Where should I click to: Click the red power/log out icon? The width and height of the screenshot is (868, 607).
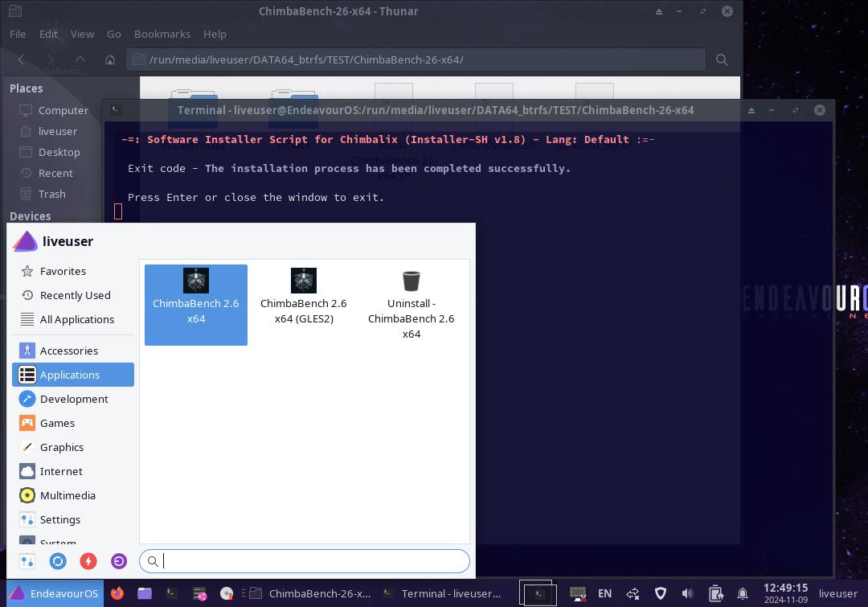(x=88, y=561)
